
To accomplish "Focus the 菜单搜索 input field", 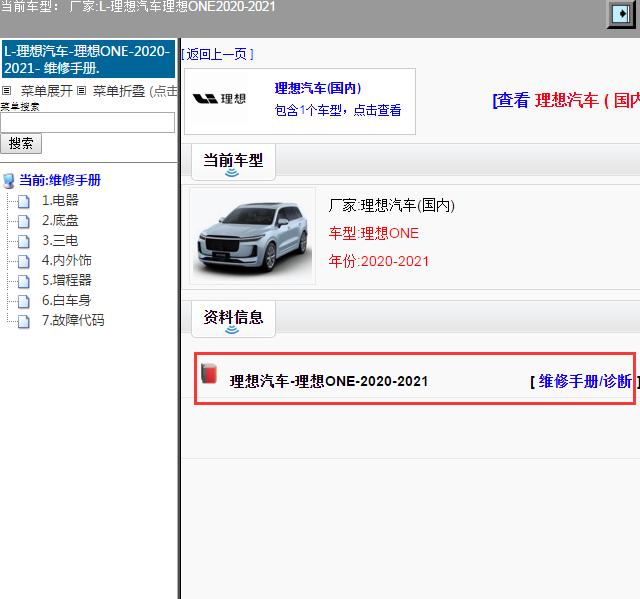I will [87, 122].
